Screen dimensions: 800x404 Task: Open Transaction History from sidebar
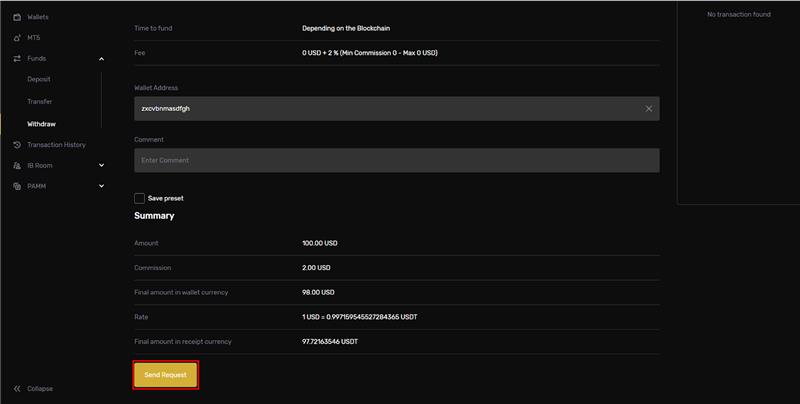click(56, 145)
